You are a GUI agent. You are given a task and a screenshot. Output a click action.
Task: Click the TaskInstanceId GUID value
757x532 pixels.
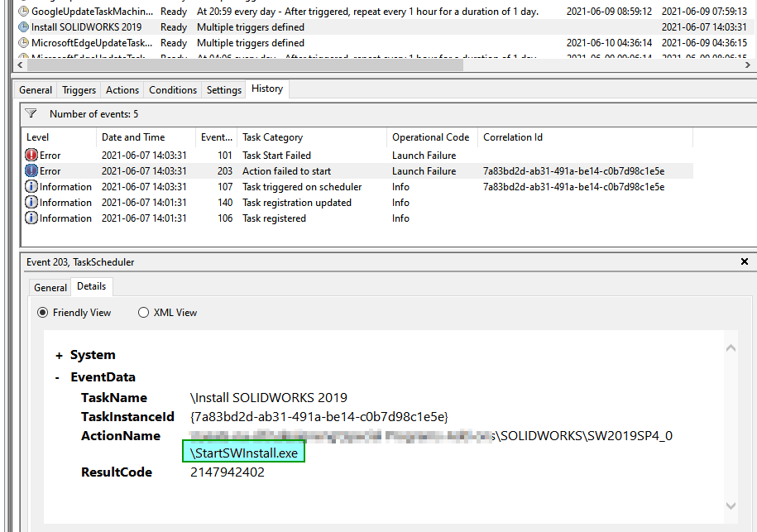pyautogui.click(x=319, y=417)
